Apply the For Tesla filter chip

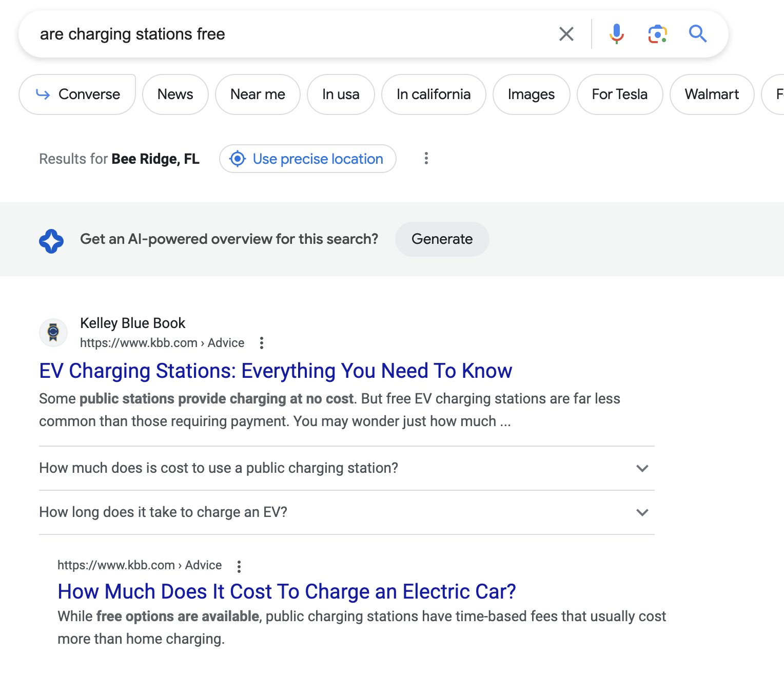[619, 94]
